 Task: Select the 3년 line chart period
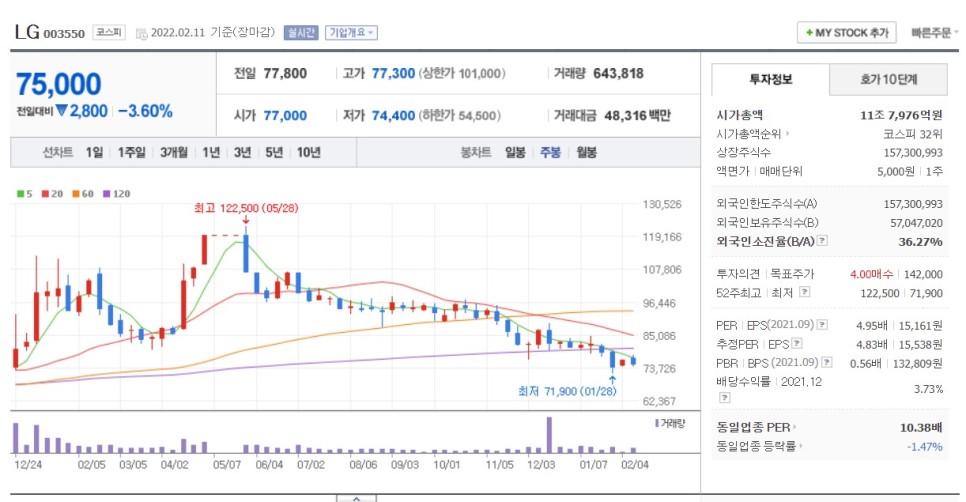pos(242,152)
